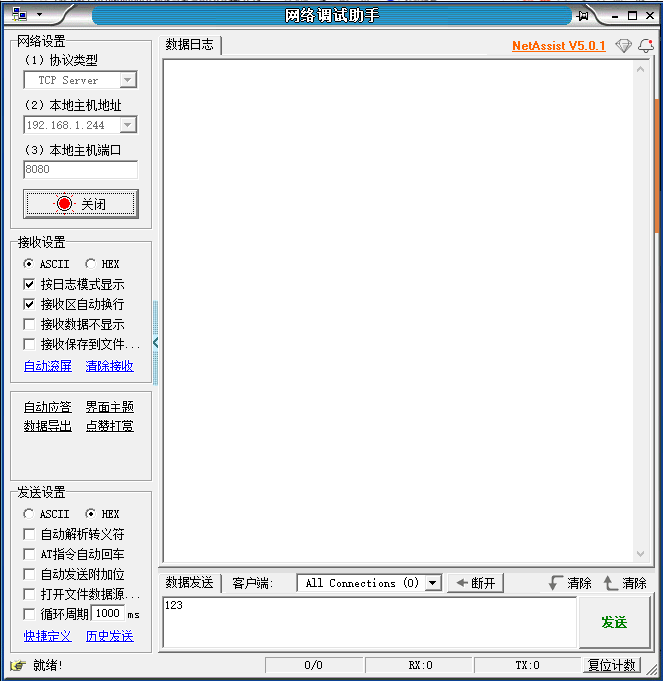Image resolution: width=663 pixels, height=681 pixels.
Task: Click the 循环周期 1000 ms input field
Action: (107, 614)
